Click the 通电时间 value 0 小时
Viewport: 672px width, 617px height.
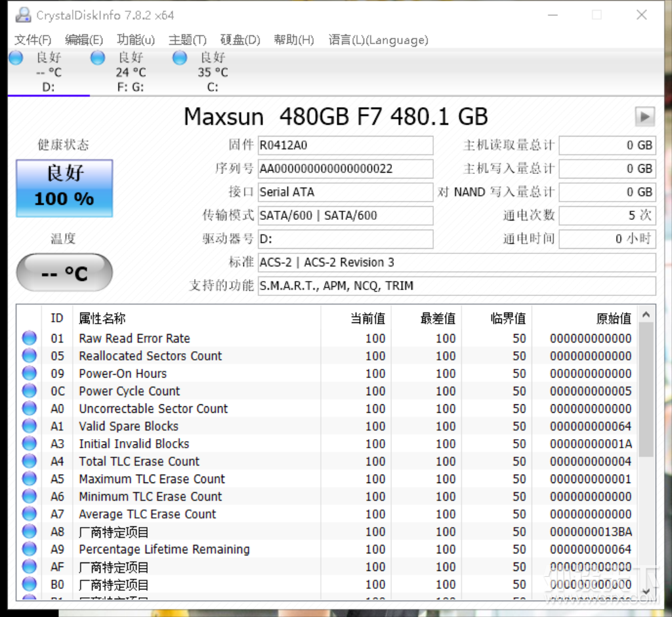(607, 239)
